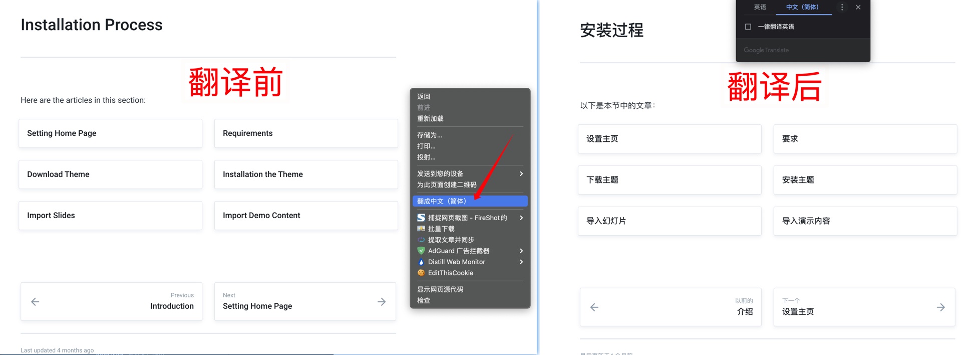Image resolution: width=980 pixels, height=355 pixels.
Task: Click the 以前的 介绍 navigation card
Action: point(671,307)
